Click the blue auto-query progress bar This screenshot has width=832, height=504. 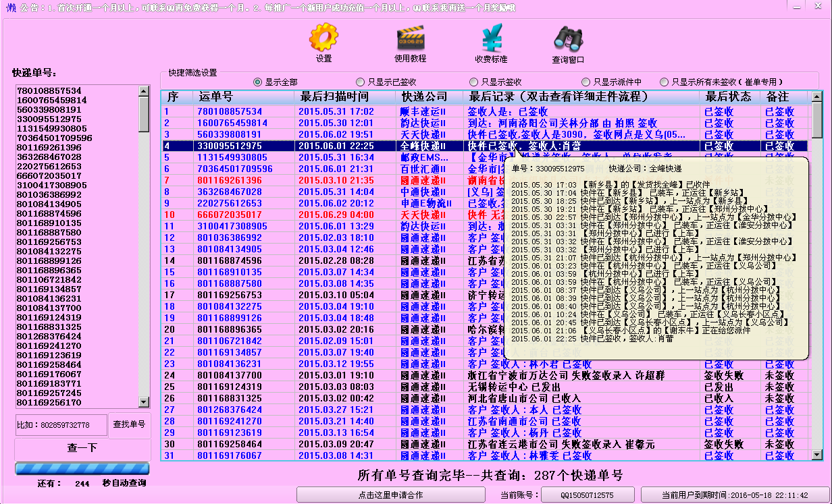[x=81, y=468]
